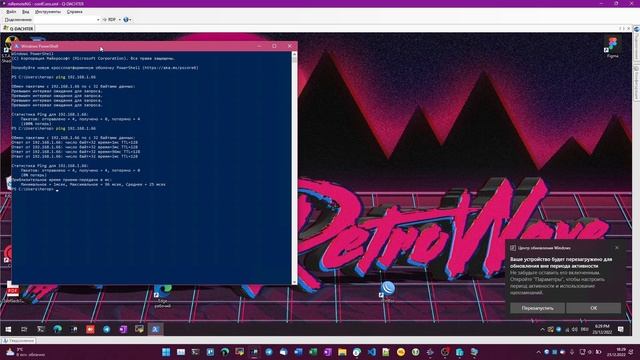Open Edge on the remote taskbar

pyautogui.click(x=57, y=329)
